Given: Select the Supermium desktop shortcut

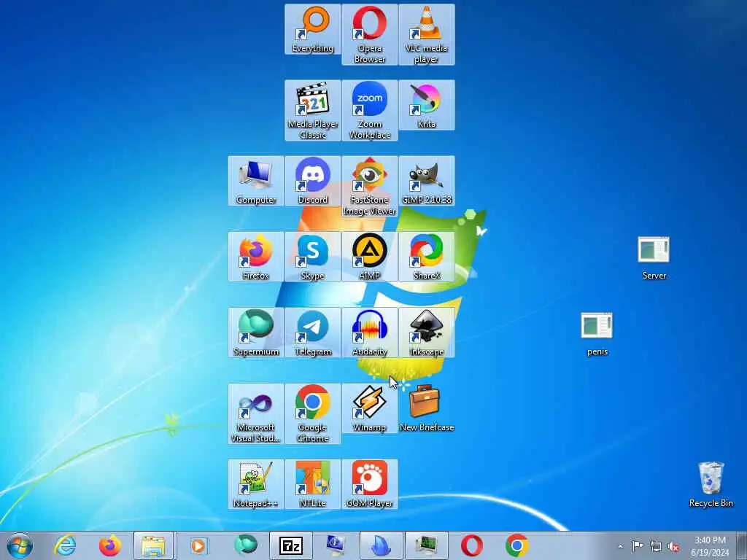Looking at the screenshot, I should pyautogui.click(x=256, y=332).
